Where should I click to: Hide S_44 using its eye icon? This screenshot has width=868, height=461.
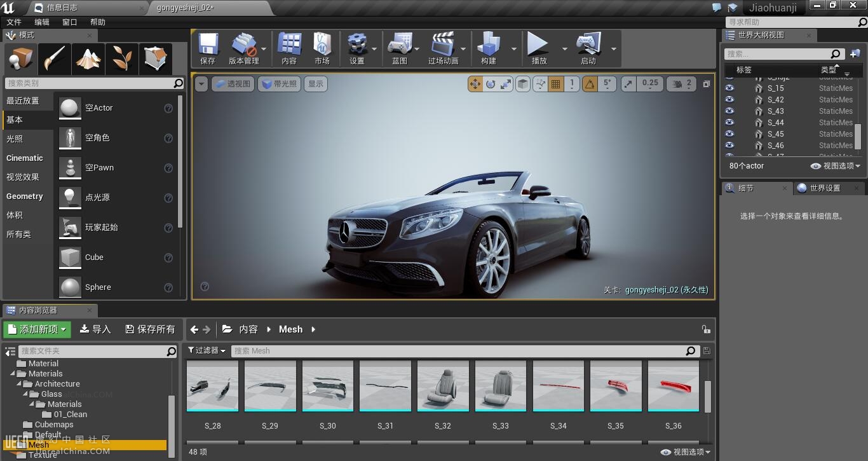[729, 123]
